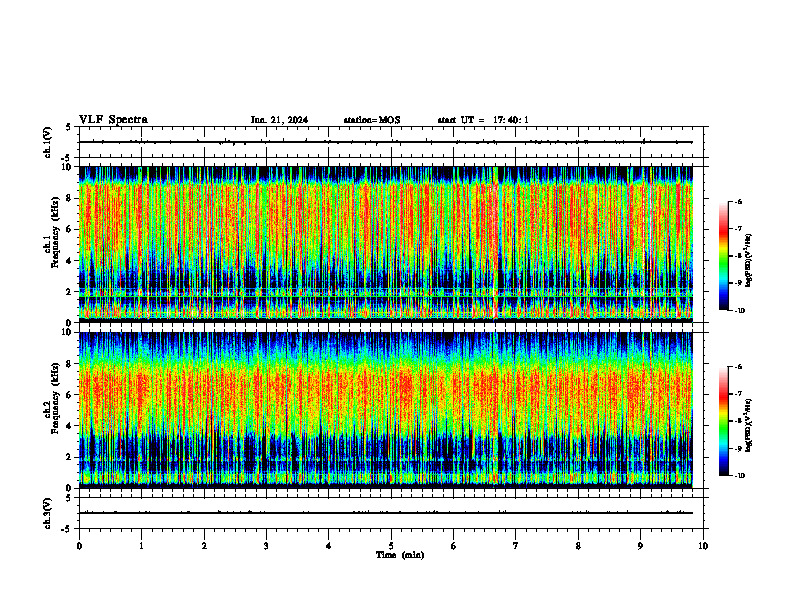Click time axis tick label "7"

pos(516,546)
